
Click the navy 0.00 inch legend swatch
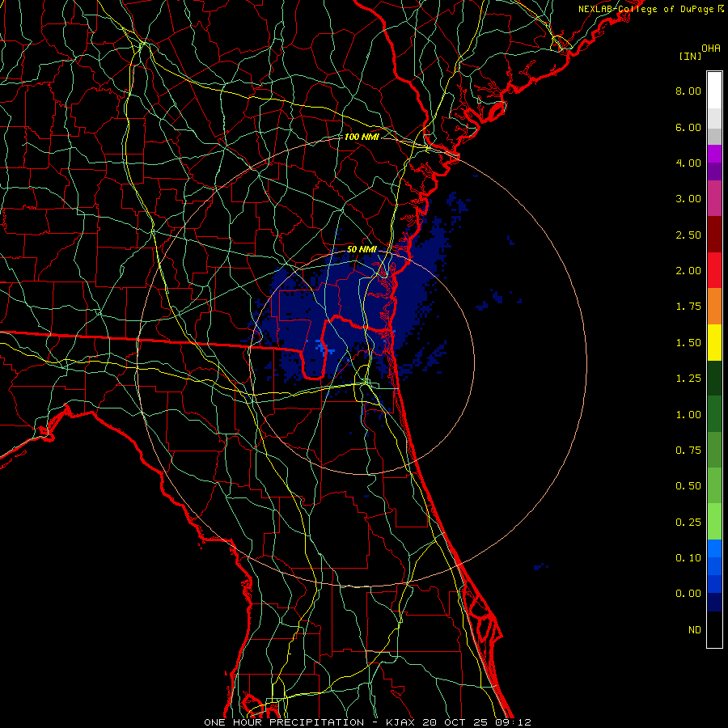(x=714, y=603)
